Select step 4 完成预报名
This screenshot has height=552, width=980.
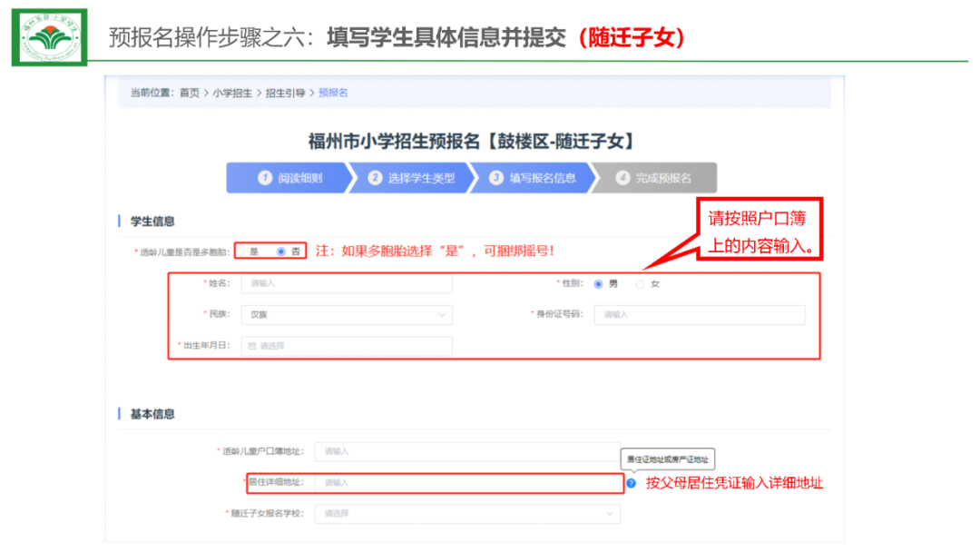(x=655, y=178)
